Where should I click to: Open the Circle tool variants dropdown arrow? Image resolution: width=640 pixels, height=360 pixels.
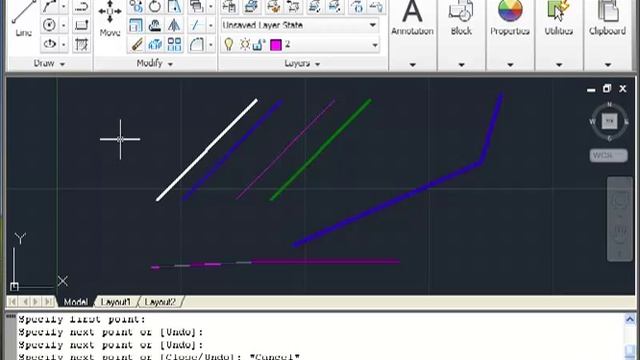pyautogui.click(x=64, y=25)
